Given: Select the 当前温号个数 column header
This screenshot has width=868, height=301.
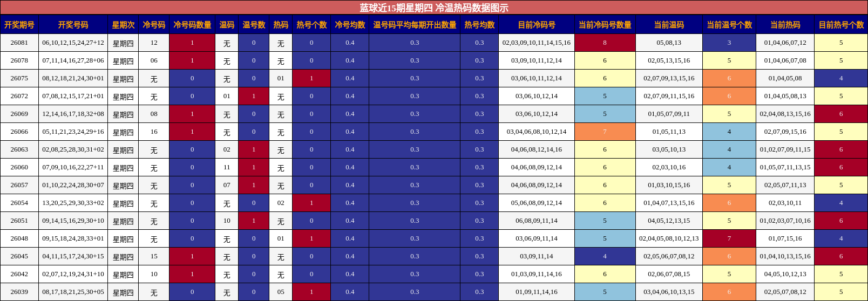Looking at the screenshot, I should (x=729, y=25).
